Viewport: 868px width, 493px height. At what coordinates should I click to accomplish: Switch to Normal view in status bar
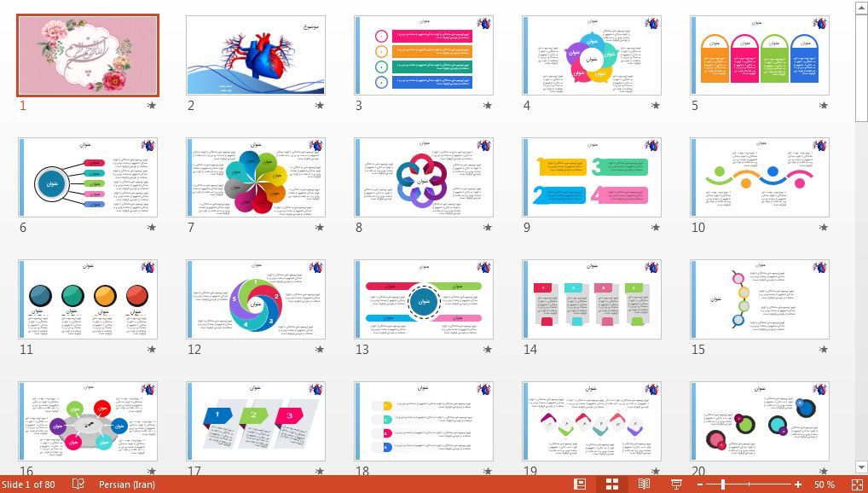point(581,484)
